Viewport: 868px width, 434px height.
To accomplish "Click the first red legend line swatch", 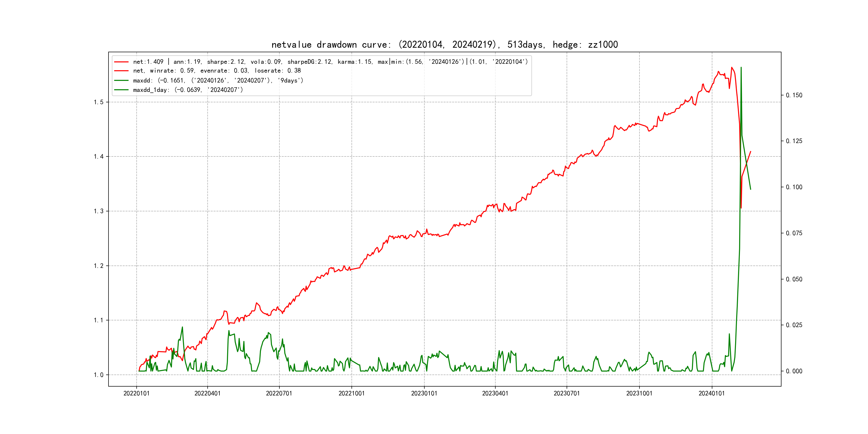I will click(121, 62).
